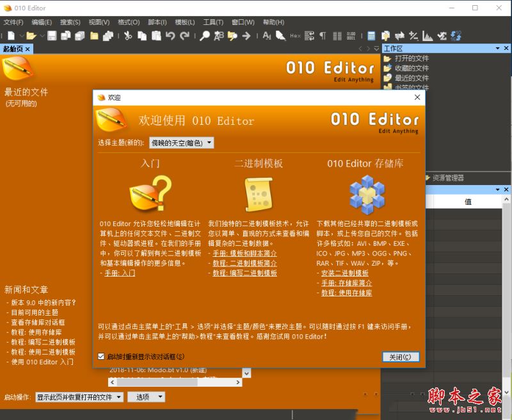The height and width of the screenshot is (420, 512).
Task: Open the lower inspector panel menu arrow
Action: pos(497,190)
